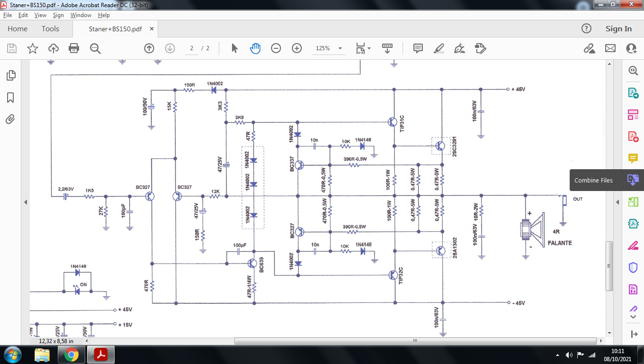Send the file by email envelope icon

610,48
